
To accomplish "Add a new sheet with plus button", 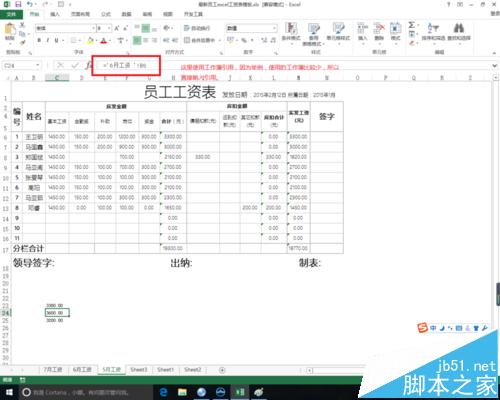I will (222, 370).
